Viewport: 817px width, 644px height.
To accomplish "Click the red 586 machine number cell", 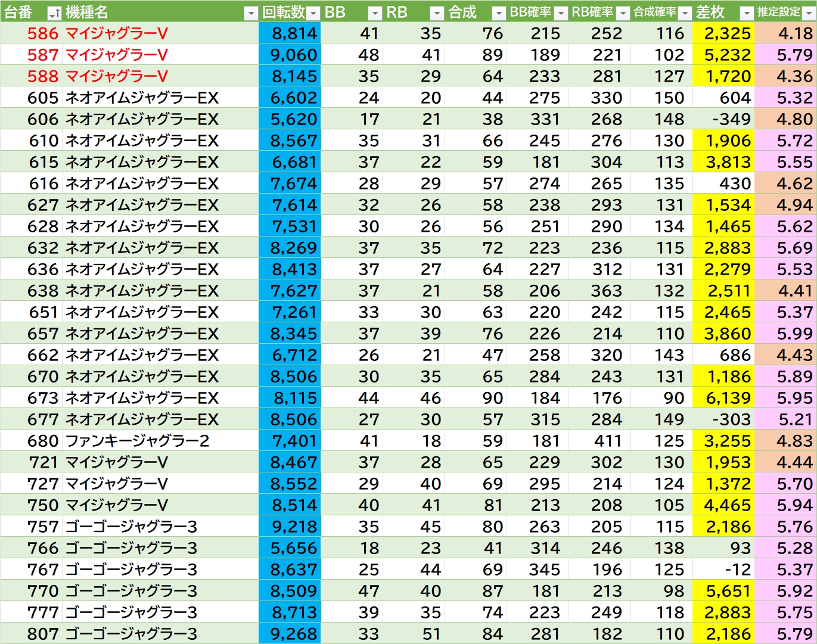I will (x=43, y=33).
